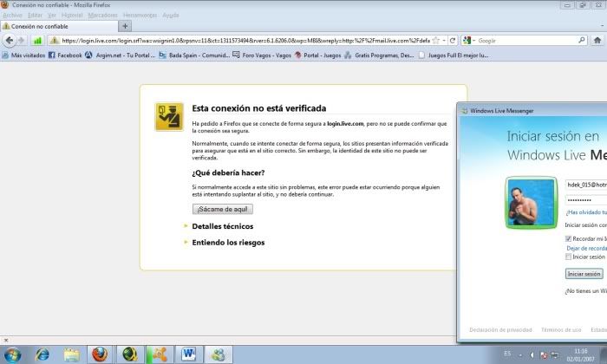Open the Facebook bookmark
607x364 pixels.
(65, 55)
